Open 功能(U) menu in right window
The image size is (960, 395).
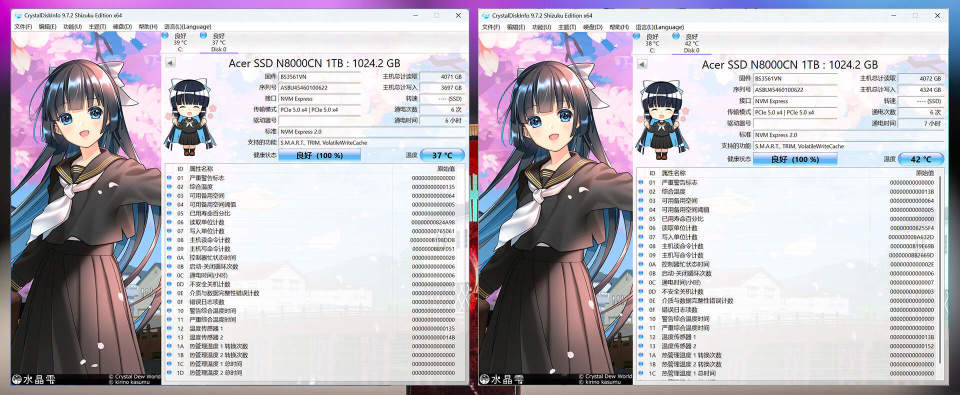(x=541, y=28)
